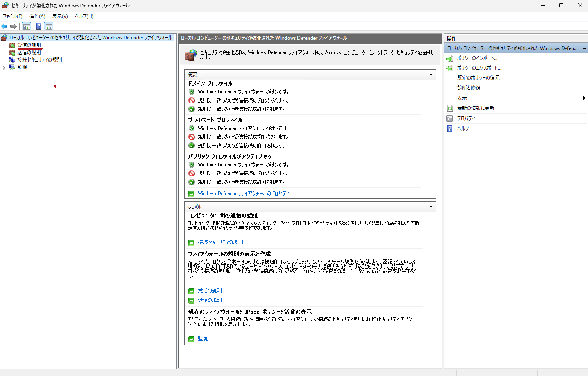Open the 表示(V) menu
Image resolution: width=588 pixels, height=376 pixels.
coord(60,16)
